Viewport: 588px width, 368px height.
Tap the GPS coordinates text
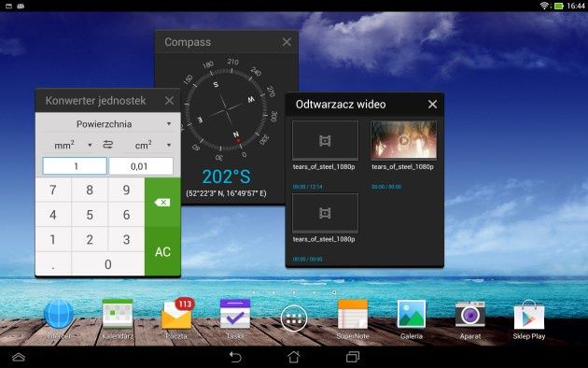(x=226, y=193)
